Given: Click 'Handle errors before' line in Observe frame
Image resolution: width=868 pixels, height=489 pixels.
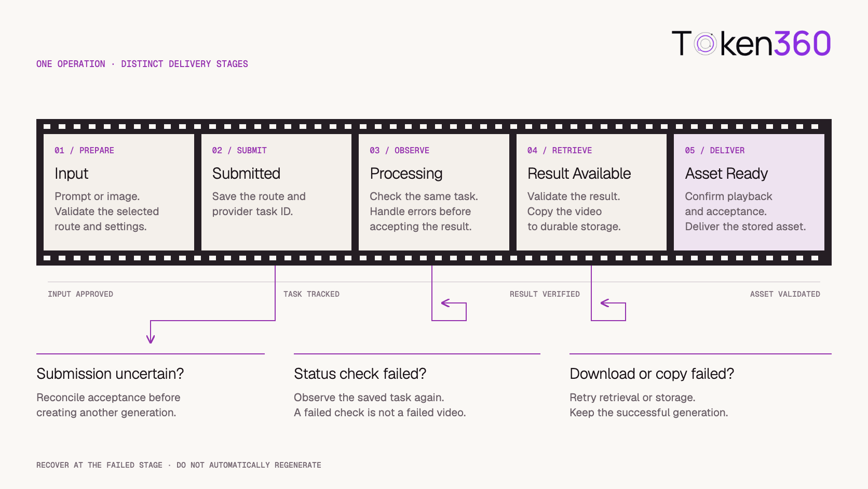Looking at the screenshot, I should (420, 212).
